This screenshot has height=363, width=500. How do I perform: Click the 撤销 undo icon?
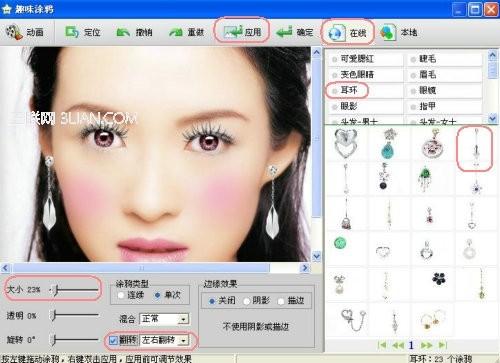coord(123,32)
